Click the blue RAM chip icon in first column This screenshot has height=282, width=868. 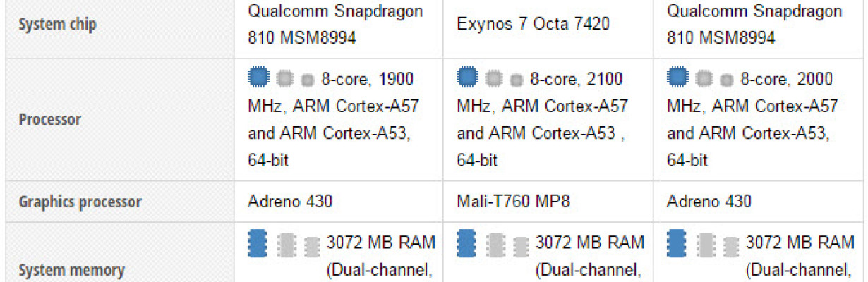(x=258, y=243)
